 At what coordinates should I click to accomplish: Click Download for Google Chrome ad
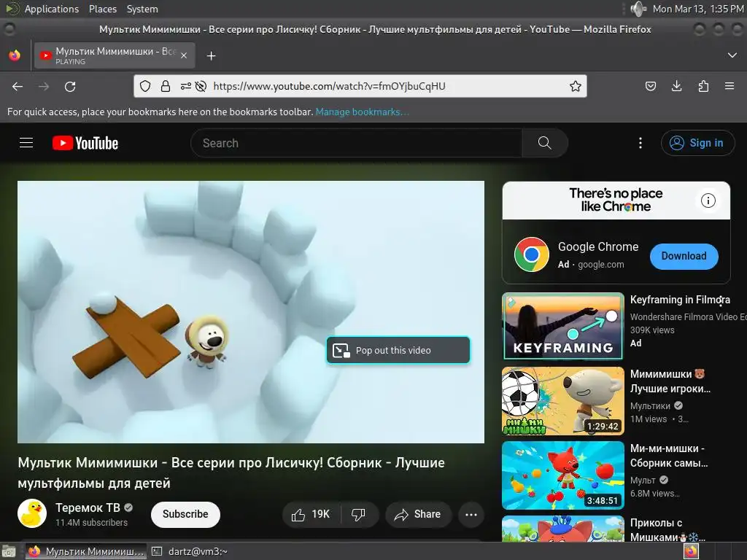pos(684,256)
